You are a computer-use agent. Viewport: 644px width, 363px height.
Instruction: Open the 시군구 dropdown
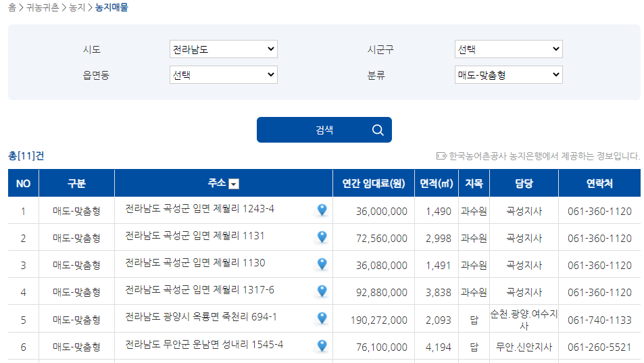pos(508,49)
